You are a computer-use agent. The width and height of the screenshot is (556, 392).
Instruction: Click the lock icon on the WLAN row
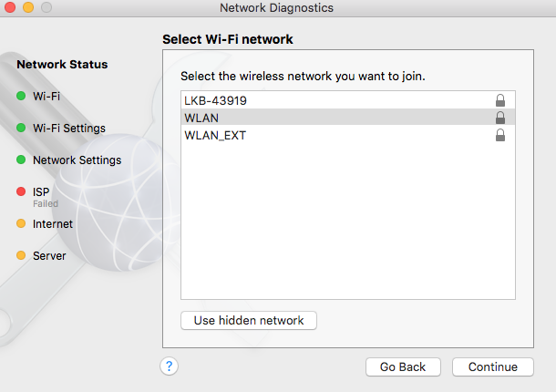(x=499, y=118)
